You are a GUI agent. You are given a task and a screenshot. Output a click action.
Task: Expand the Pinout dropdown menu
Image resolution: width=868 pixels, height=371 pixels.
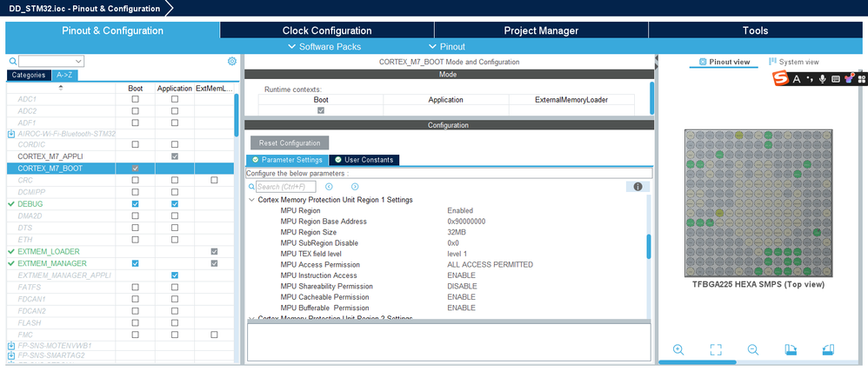coord(447,47)
